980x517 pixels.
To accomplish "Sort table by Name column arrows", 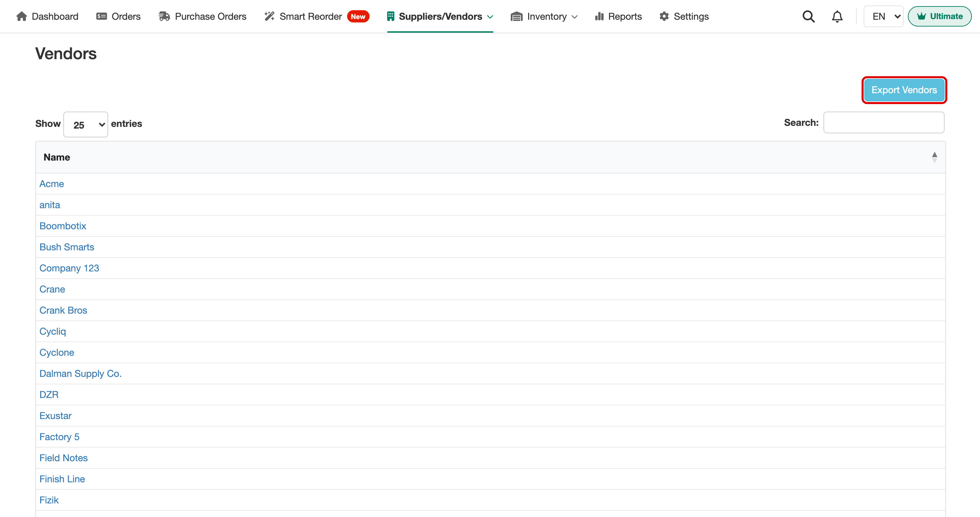I will 935,157.
